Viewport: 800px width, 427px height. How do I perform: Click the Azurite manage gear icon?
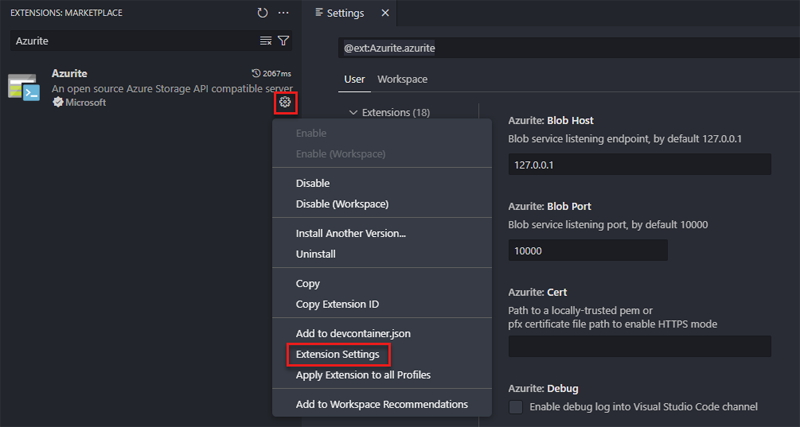coord(285,102)
